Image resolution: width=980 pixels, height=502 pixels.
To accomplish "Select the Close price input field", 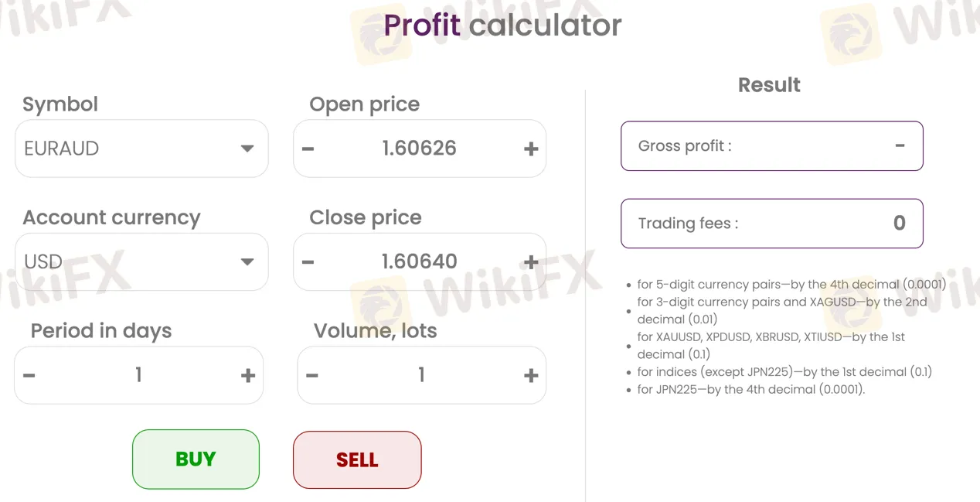I will point(419,261).
